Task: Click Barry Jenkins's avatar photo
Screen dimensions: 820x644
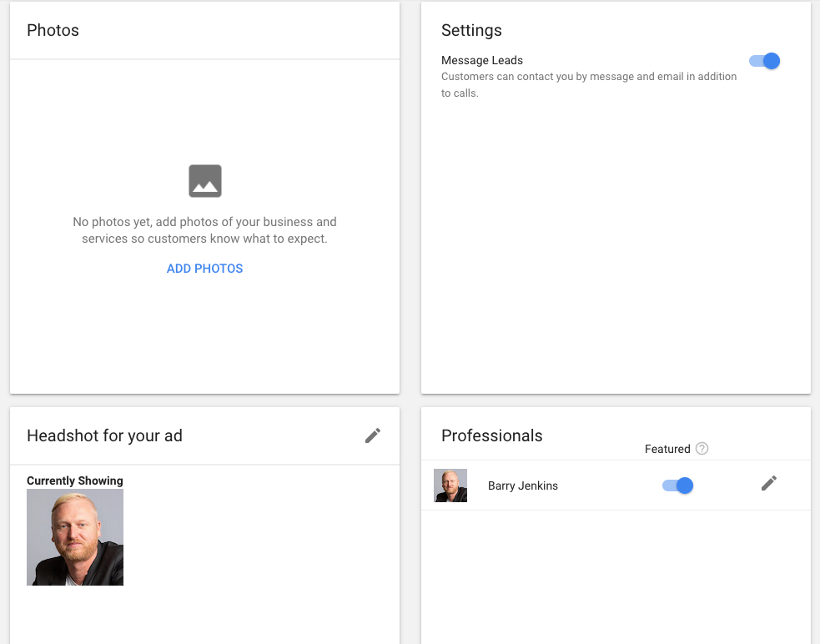Action: pyautogui.click(x=450, y=485)
